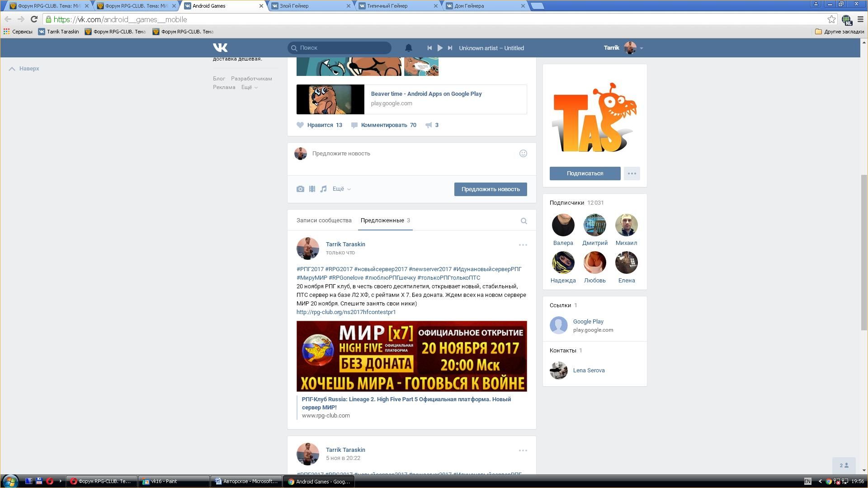This screenshot has height=488, width=868.
Task: Like the Beaver time post
Action: coord(319,125)
